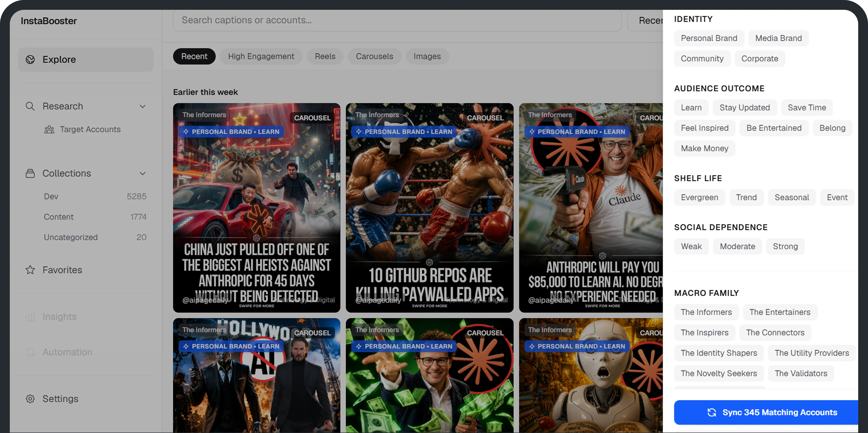Toggle the Corporate identity filter
The height and width of the screenshot is (433, 868).
click(x=760, y=59)
